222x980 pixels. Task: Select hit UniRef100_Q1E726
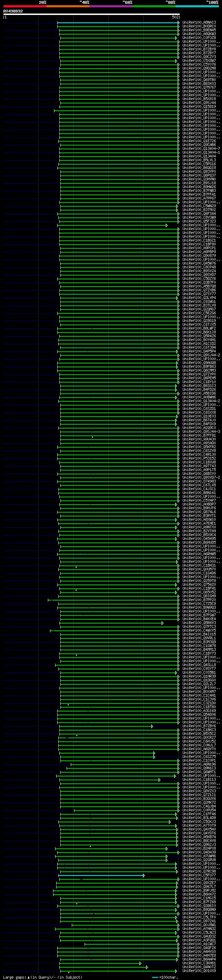199,141
